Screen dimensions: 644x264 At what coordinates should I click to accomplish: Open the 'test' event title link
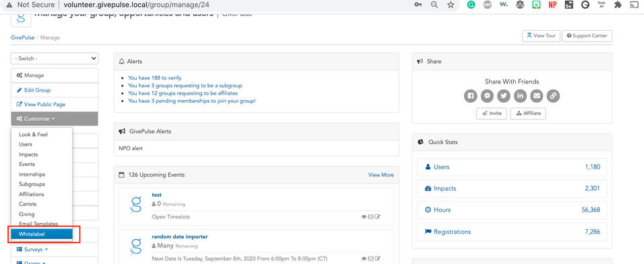click(x=156, y=195)
